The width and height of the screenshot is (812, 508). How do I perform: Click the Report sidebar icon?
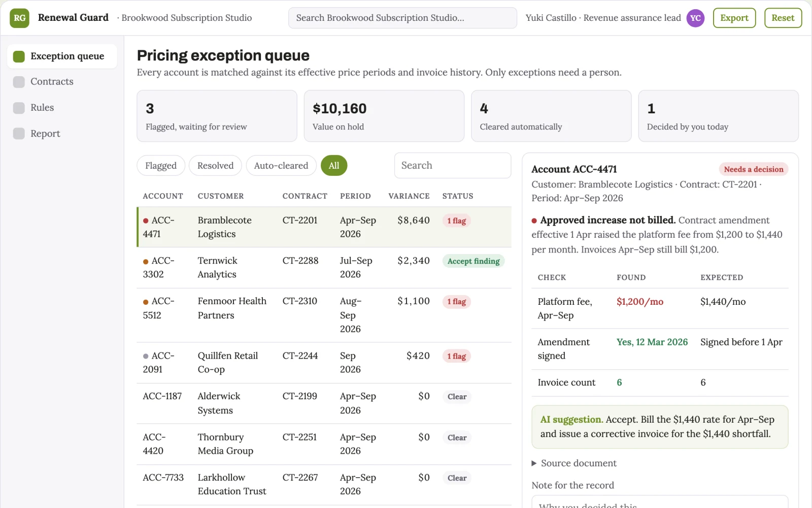click(x=19, y=134)
